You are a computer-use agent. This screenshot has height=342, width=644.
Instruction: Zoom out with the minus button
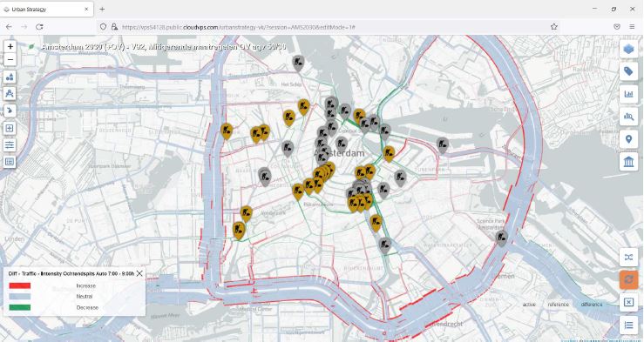[x=10, y=60]
